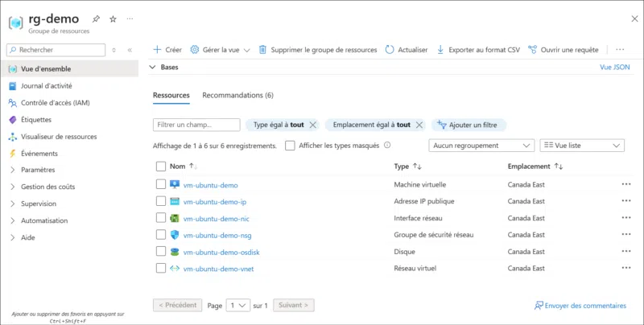Click the Créer plus icon
Image resolution: width=644 pixels, height=325 pixels.
coord(157,50)
